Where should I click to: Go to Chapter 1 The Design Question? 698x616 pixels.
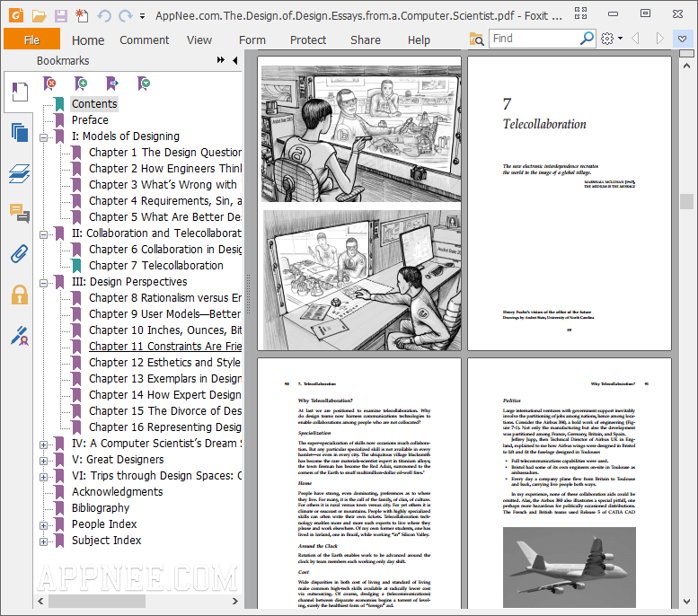165,153
